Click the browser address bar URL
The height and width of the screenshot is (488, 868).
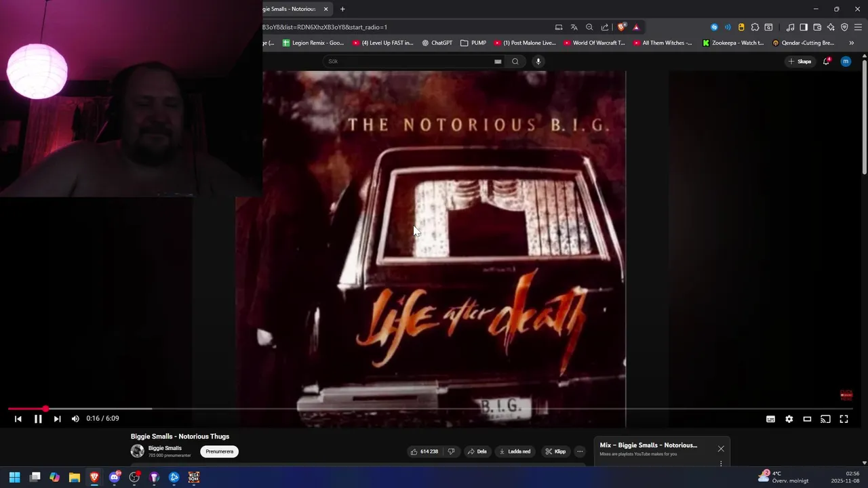click(x=325, y=27)
